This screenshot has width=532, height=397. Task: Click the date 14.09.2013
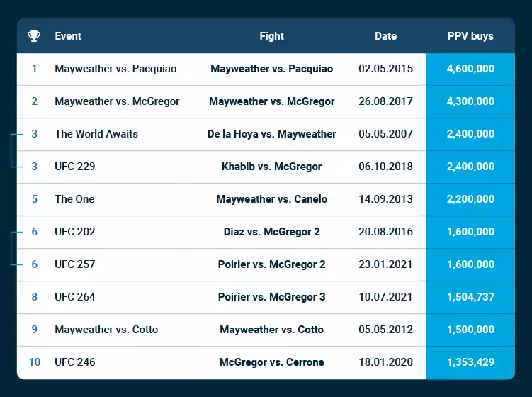[x=386, y=199]
